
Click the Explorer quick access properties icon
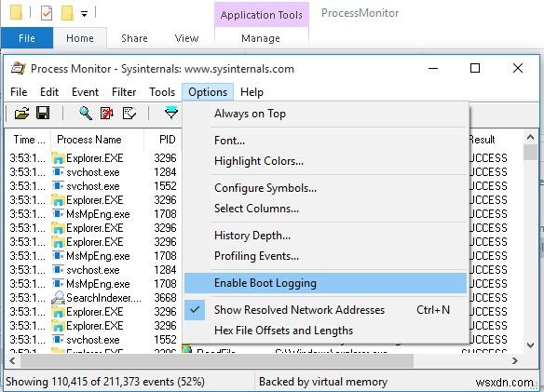(47, 13)
